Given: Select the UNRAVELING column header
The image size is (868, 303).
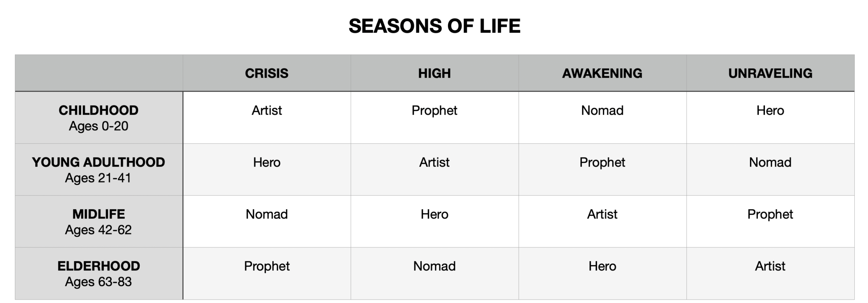Looking at the screenshot, I should coord(770,73).
